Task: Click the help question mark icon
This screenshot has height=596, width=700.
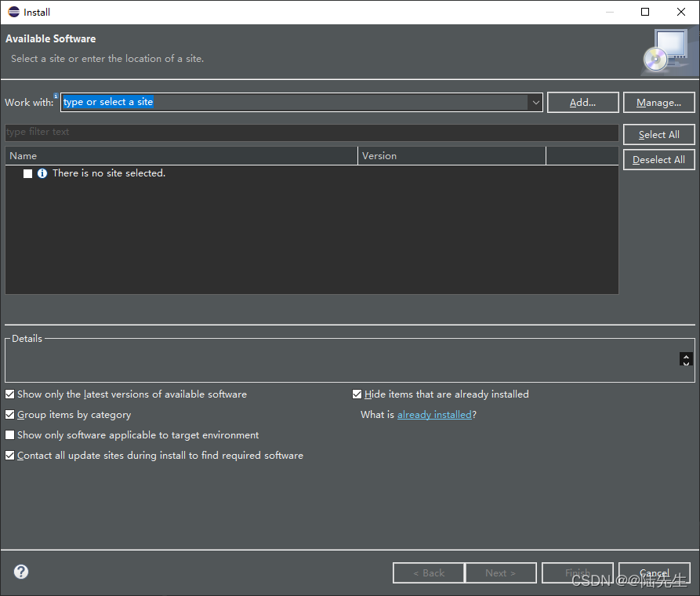Action: pos(20,572)
